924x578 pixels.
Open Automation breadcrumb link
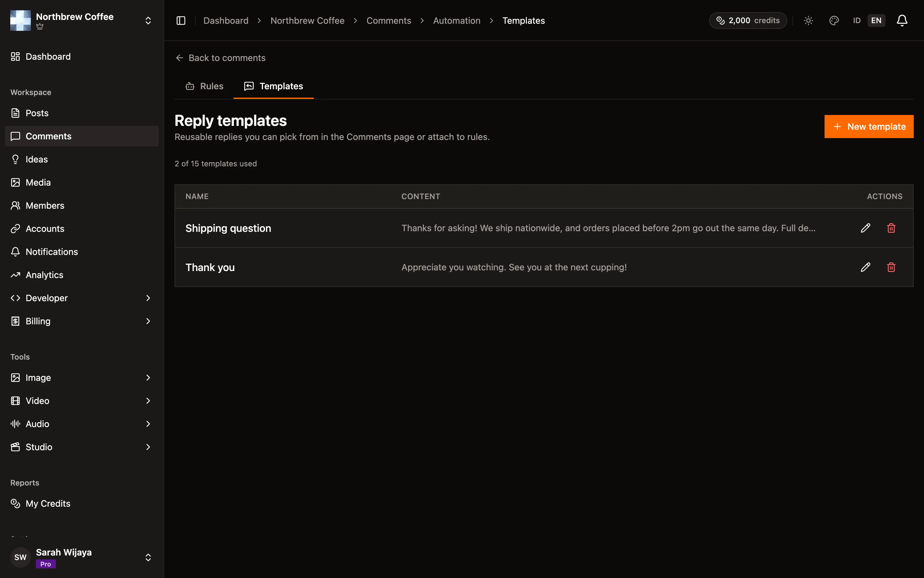click(457, 21)
